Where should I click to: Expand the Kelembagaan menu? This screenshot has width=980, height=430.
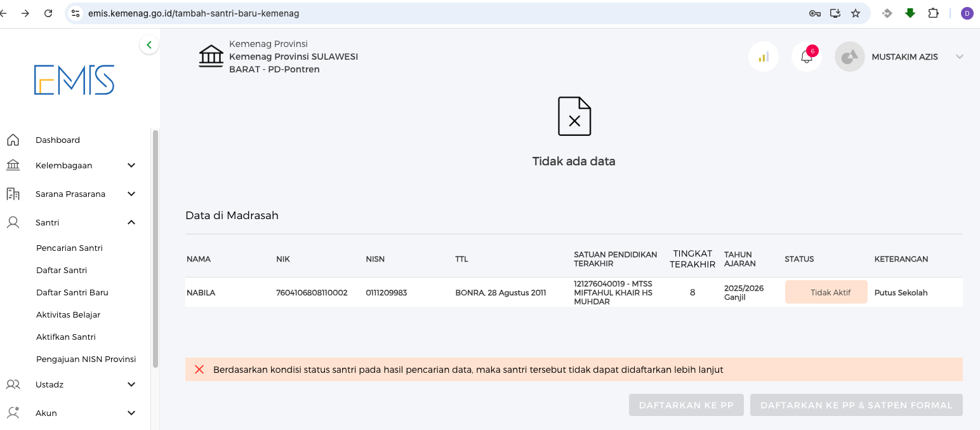point(131,165)
